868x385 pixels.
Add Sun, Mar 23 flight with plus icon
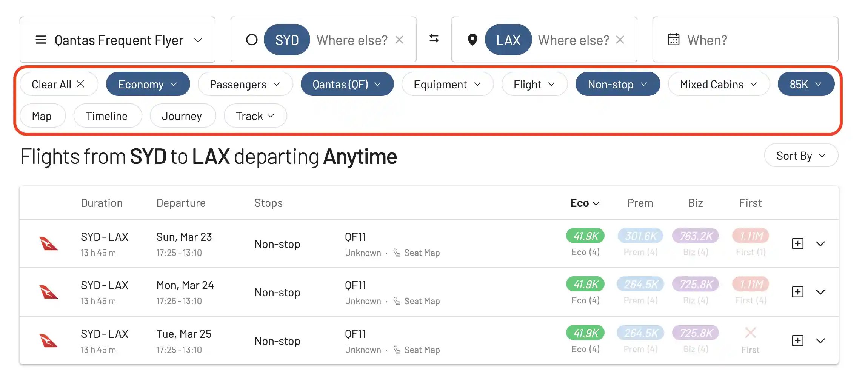797,243
